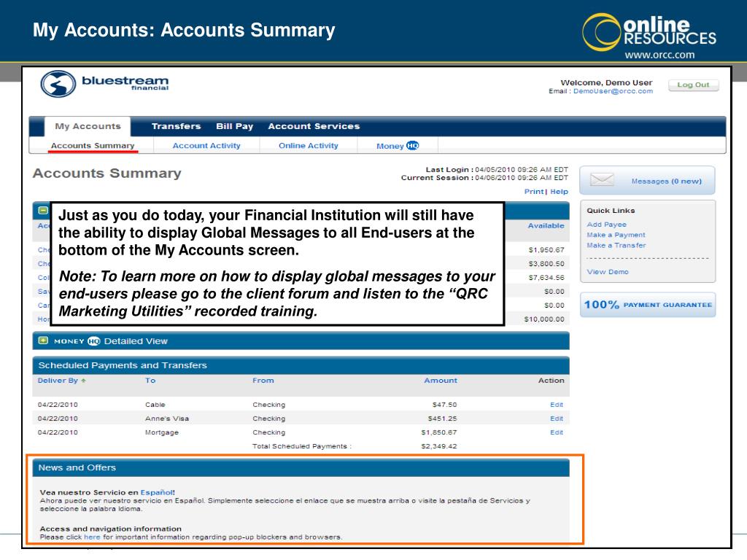Click the View Demo link
This screenshot has height=560, width=747.
click(x=608, y=271)
